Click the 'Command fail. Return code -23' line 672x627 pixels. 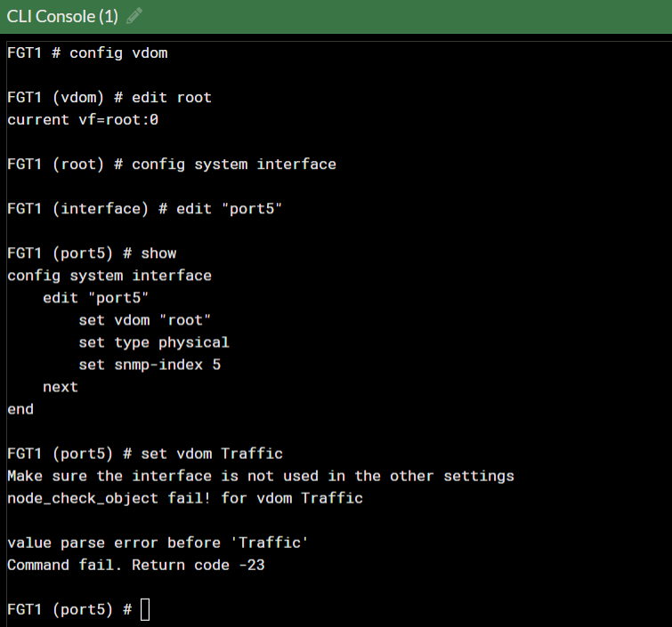pyautogui.click(x=136, y=565)
